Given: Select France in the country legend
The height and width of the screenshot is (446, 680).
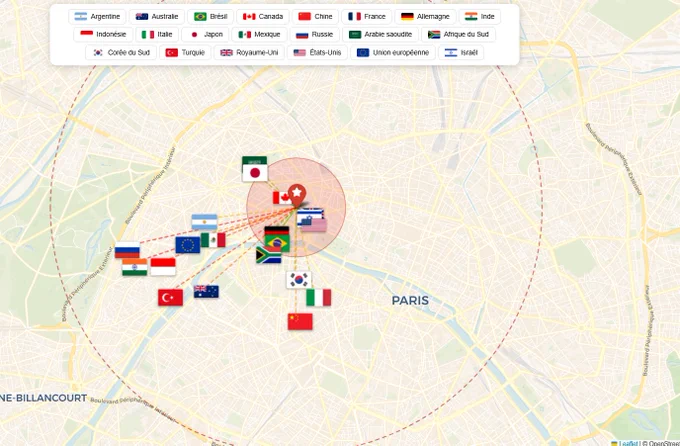Looking at the screenshot, I should [367, 16].
